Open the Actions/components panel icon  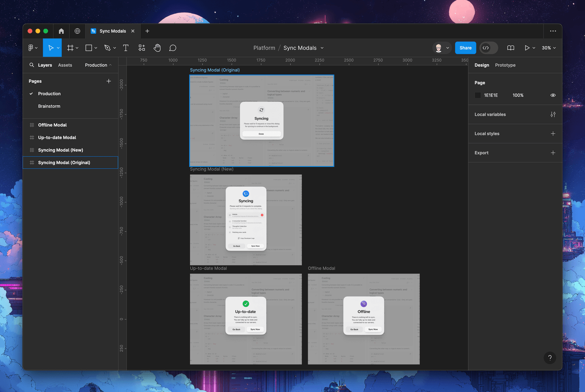click(141, 48)
